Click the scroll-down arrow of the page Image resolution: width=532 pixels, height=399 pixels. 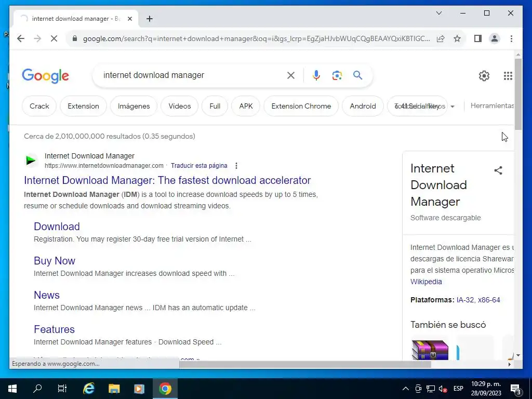(518, 355)
